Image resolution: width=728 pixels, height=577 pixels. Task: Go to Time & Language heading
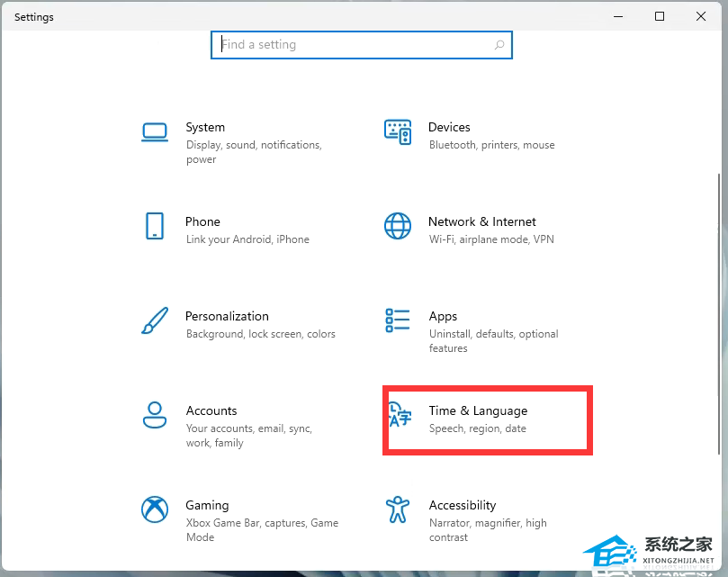click(x=478, y=410)
